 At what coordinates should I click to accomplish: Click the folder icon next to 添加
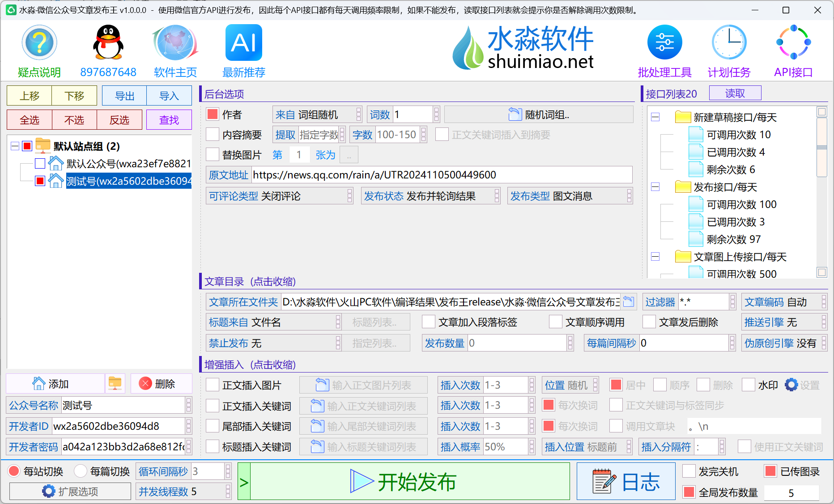click(x=115, y=384)
